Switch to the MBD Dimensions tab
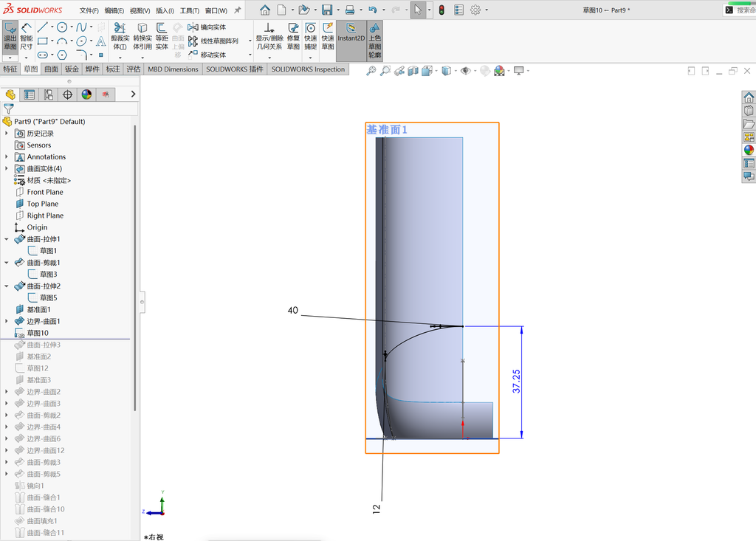 point(173,69)
